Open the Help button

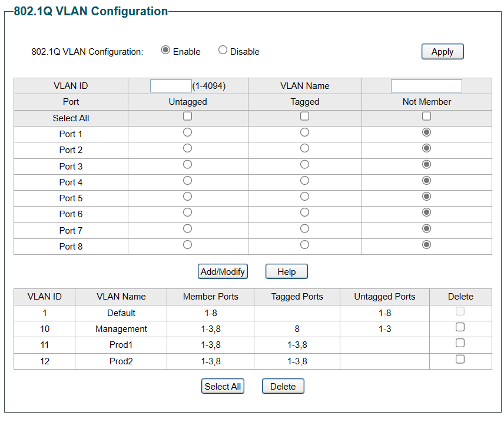click(286, 271)
